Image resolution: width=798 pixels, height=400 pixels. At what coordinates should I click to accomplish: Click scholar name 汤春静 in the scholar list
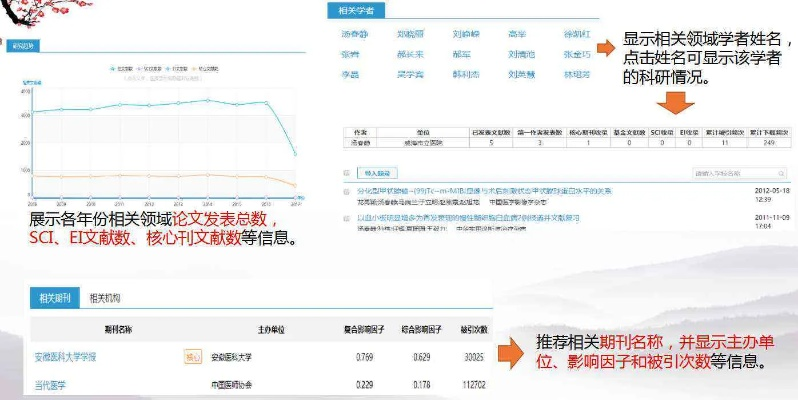[356, 35]
